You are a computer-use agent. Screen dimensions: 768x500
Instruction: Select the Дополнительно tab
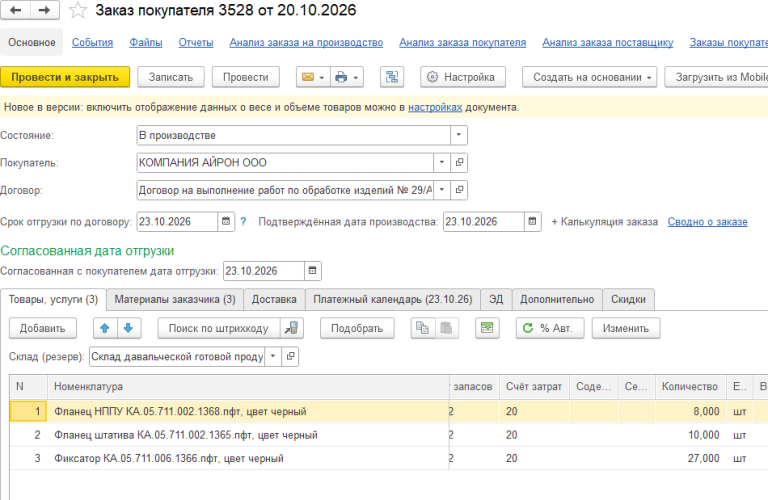[x=557, y=299]
